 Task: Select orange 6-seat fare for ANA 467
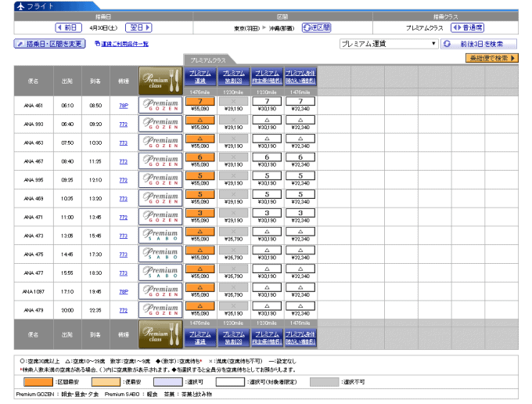click(200, 157)
